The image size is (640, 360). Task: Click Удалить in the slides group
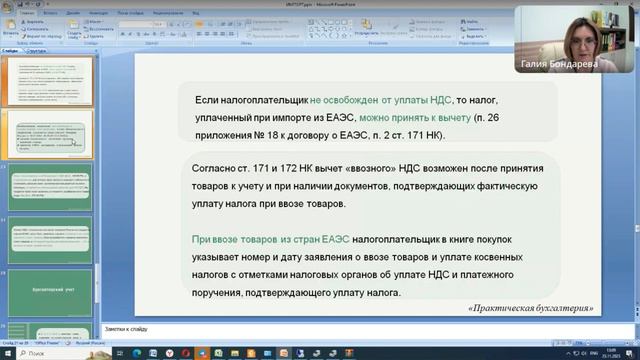pos(94,36)
